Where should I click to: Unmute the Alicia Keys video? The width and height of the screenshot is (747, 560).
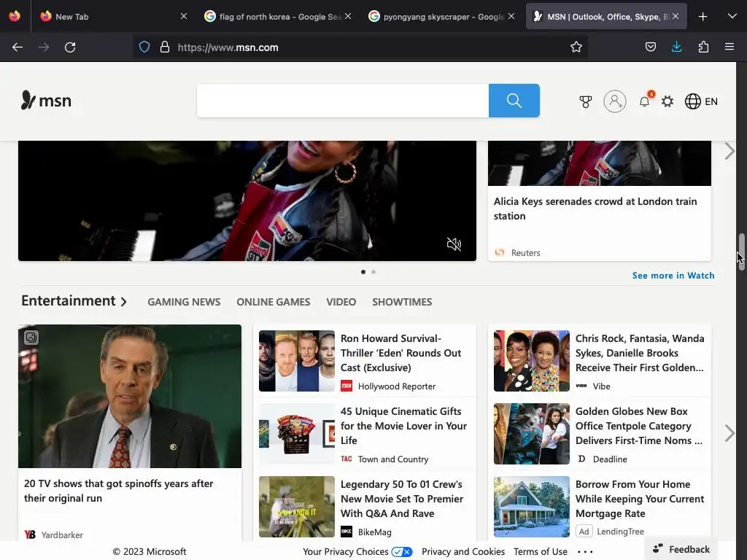(454, 244)
